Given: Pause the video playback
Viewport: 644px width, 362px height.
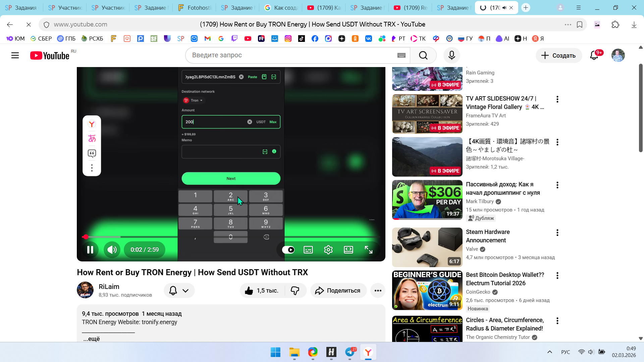Looking at the screenshot, I should [x=90, y=250].
